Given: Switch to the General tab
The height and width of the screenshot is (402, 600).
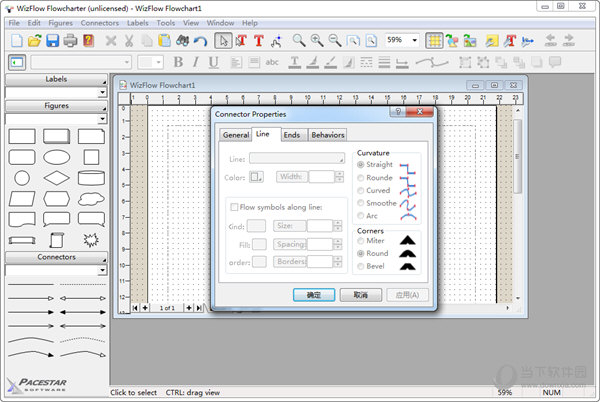Looking at the screenshot, I should point(236,135).
